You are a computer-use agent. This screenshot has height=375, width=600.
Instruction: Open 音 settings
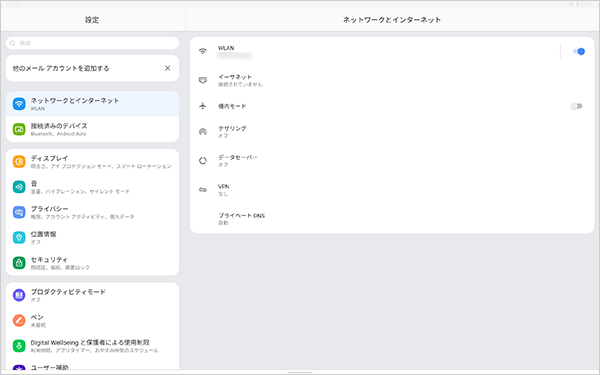[92, 187]
